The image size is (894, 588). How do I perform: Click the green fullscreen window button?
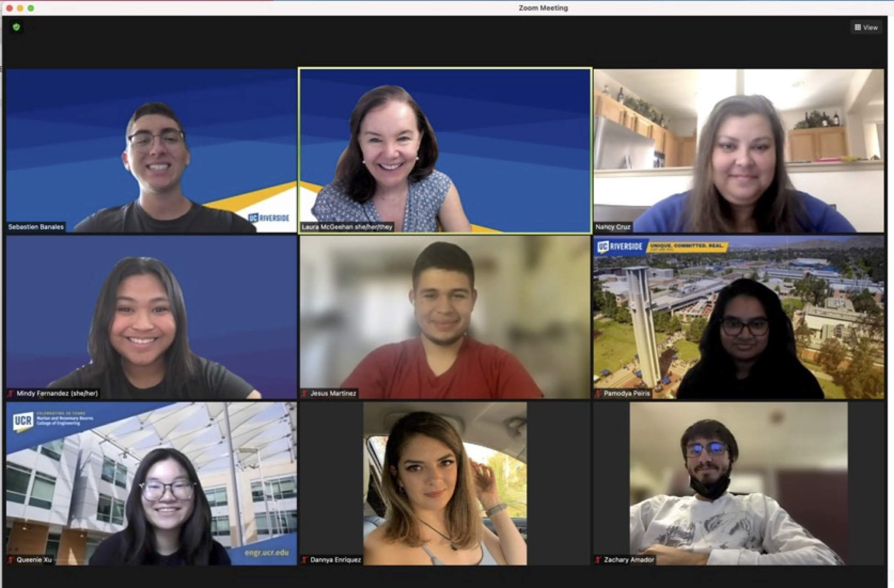pos(31,8)
